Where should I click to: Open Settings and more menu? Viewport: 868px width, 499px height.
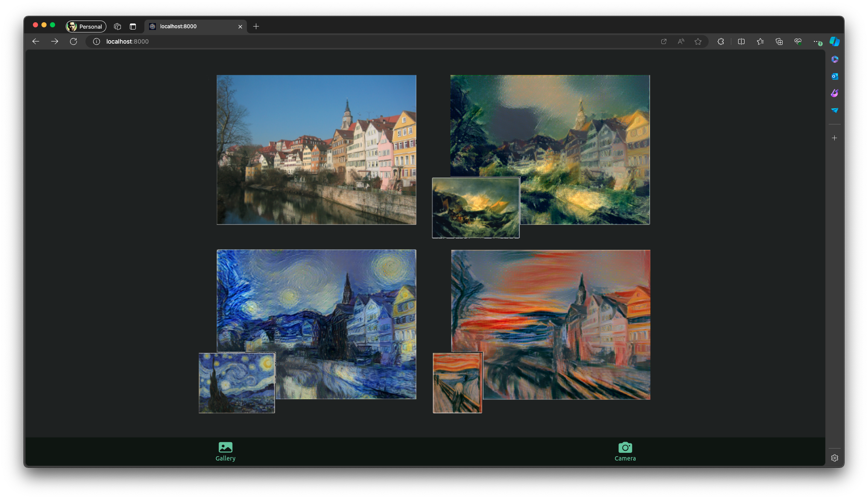(817, 41)
